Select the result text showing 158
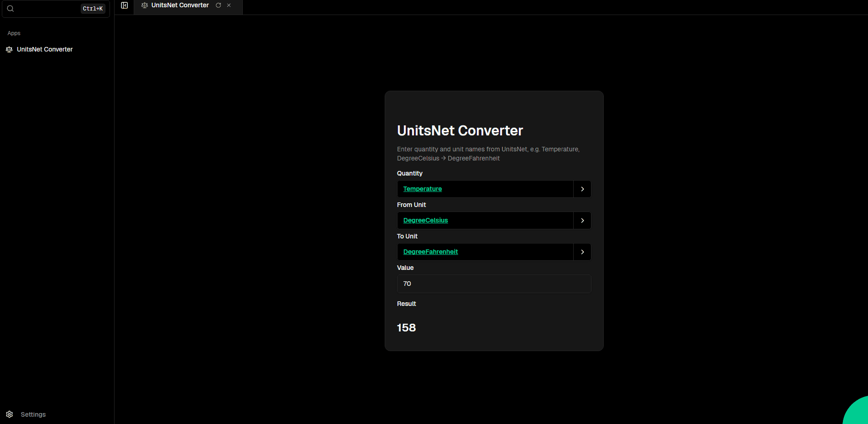Viewport: 868px width, 424px height. (406, 327)
